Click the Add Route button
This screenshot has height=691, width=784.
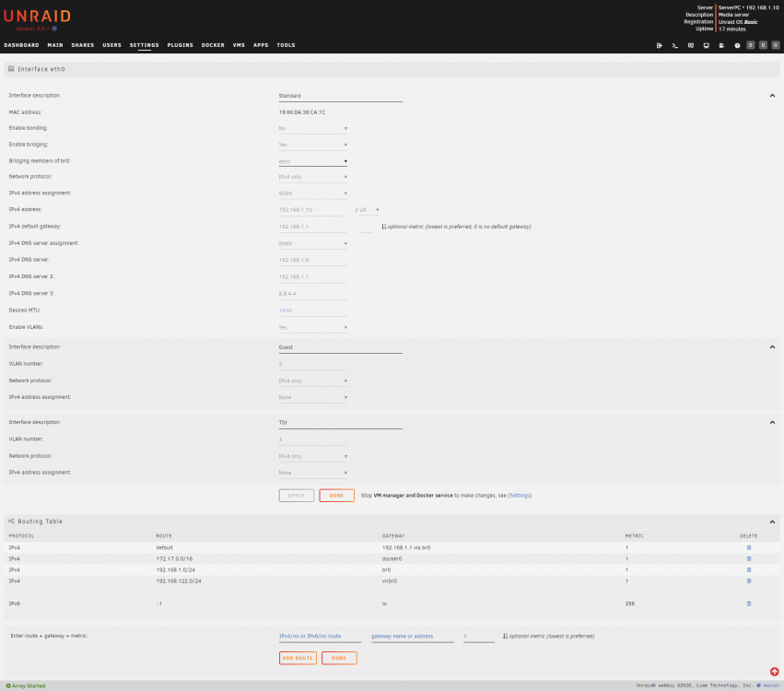[298, 658]
